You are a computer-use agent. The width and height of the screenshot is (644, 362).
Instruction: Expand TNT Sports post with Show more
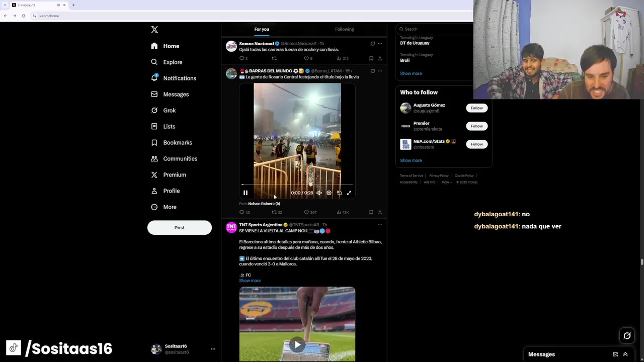point(250,281)
